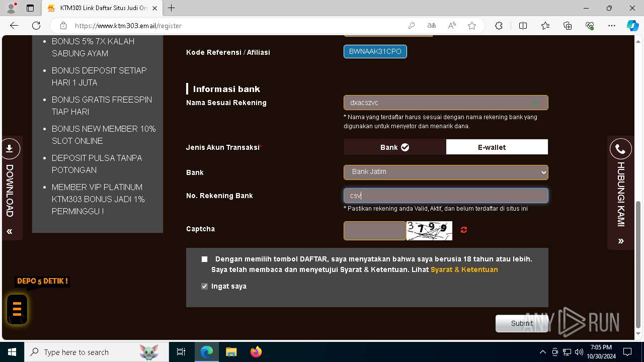The height and width of the screenshot is (362, 644).
Task: Open the Bank Jatim dropdown
Action: tap(446, 172)
